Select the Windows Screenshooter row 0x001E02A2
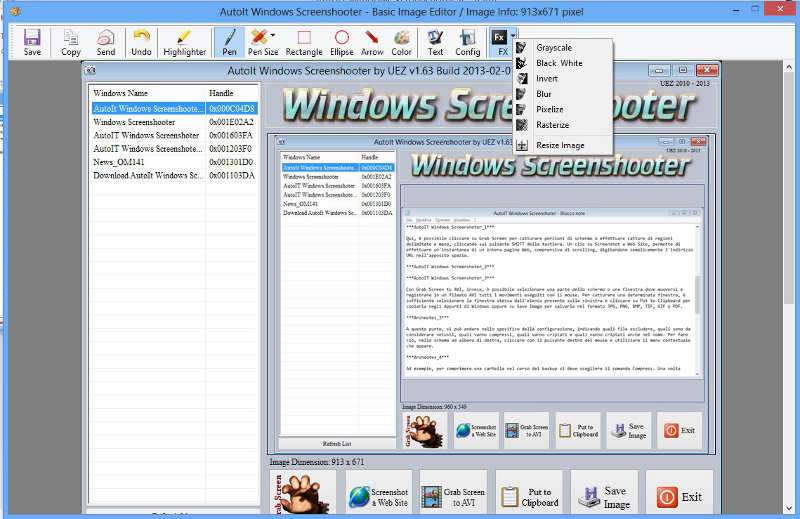The image size is (800, 519). click(x=175, y=122)
